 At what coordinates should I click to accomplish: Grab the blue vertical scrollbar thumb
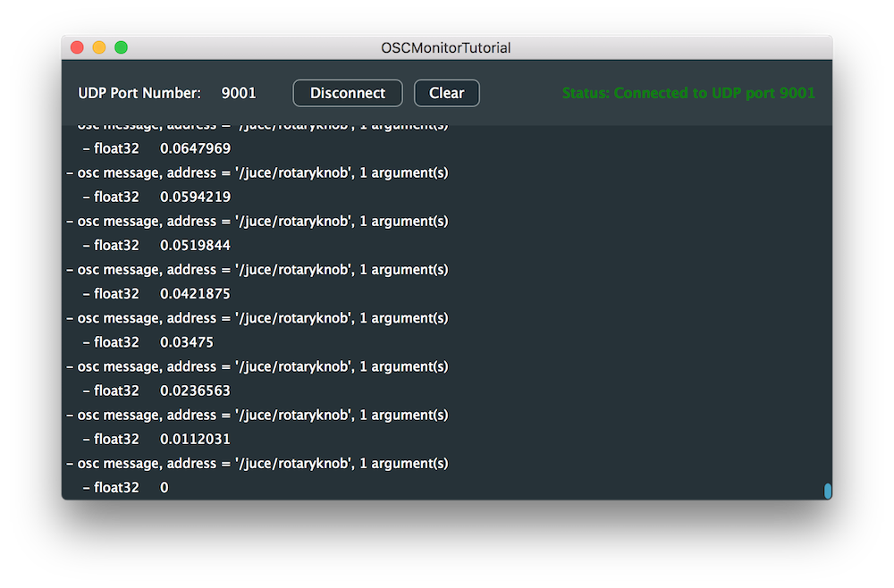(x=828, y=491)
